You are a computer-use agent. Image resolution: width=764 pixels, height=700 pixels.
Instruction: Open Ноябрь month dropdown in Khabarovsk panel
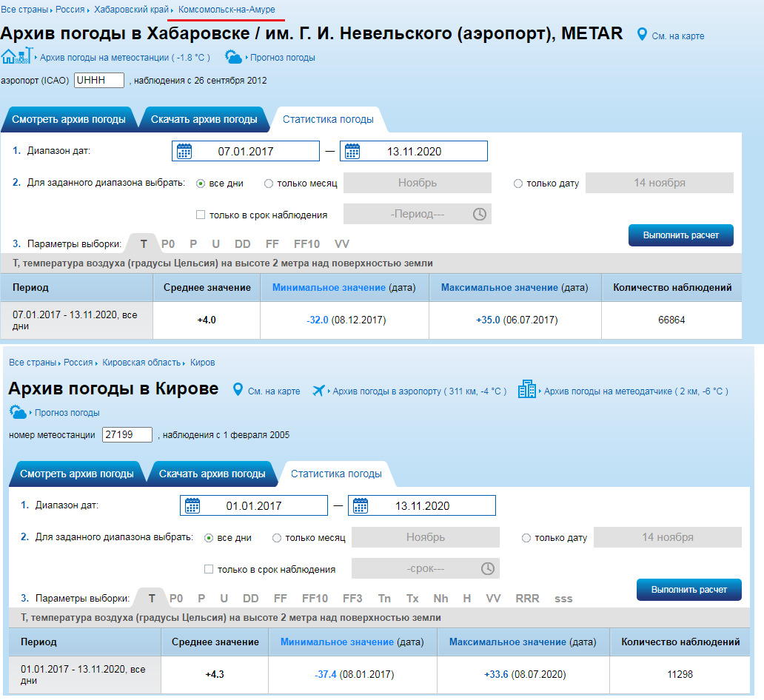418,183
